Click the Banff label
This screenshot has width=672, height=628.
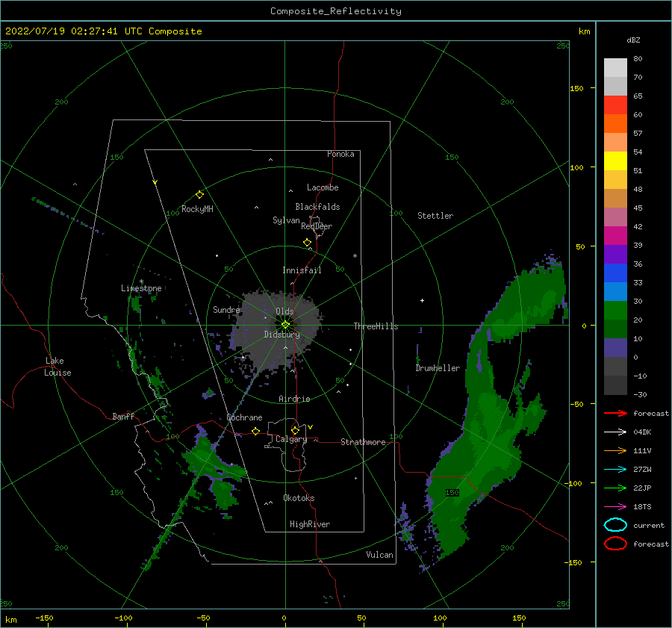coord(123,416)
